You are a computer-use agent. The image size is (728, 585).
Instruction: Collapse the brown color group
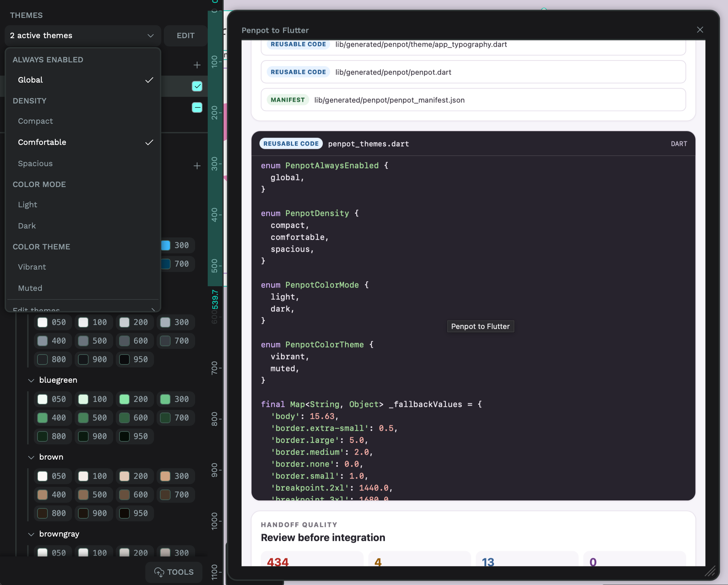31,457
